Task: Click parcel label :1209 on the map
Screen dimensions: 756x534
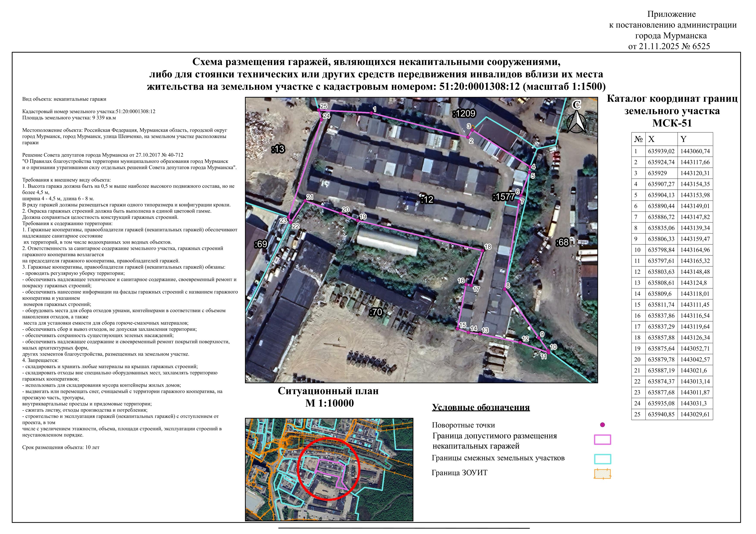Action: [x=464, y=114]
